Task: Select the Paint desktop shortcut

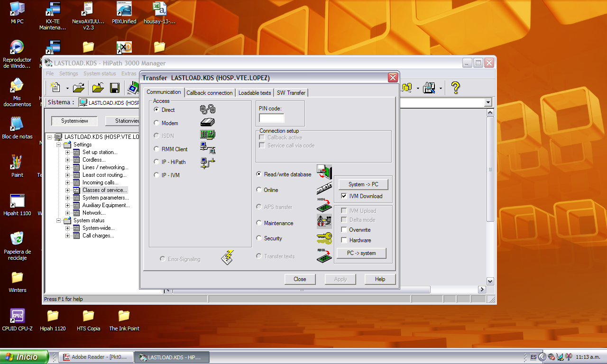Action: pyautogui.click(x=17, y=166)
